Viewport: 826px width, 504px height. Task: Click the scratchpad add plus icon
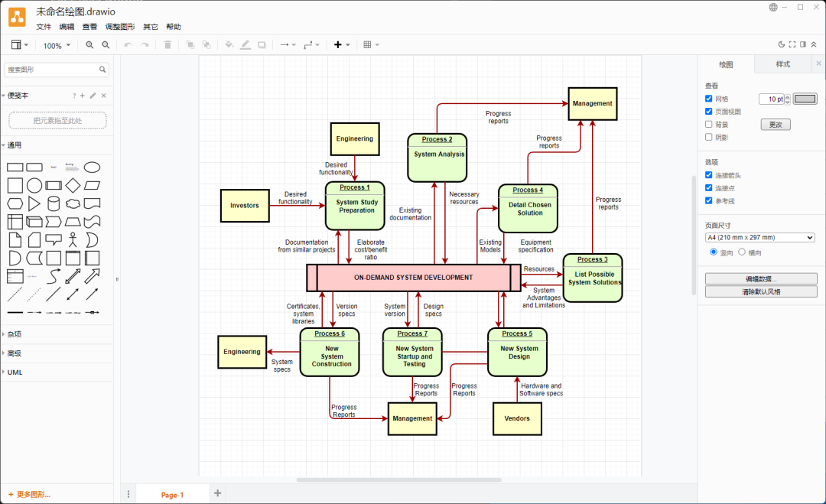pyautogui.click(x=82, y=96)
